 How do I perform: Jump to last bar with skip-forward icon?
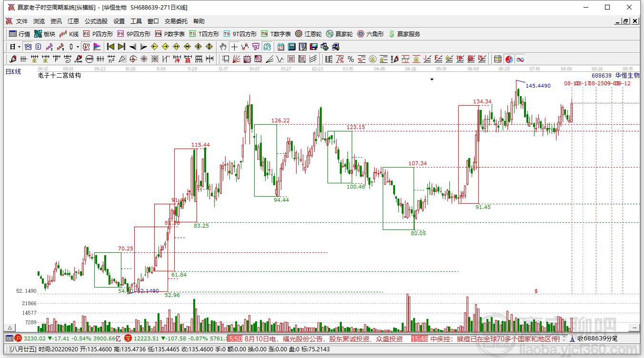click(x=121, y=47)
